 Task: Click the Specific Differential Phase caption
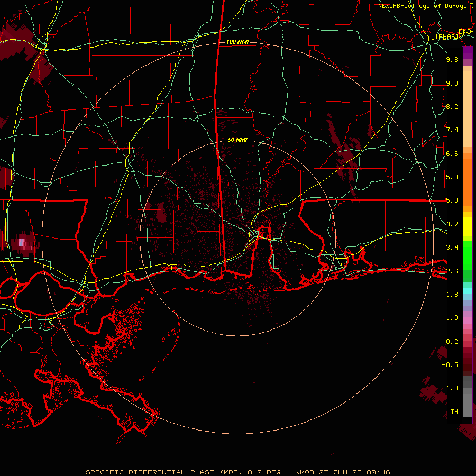[237, 472]
